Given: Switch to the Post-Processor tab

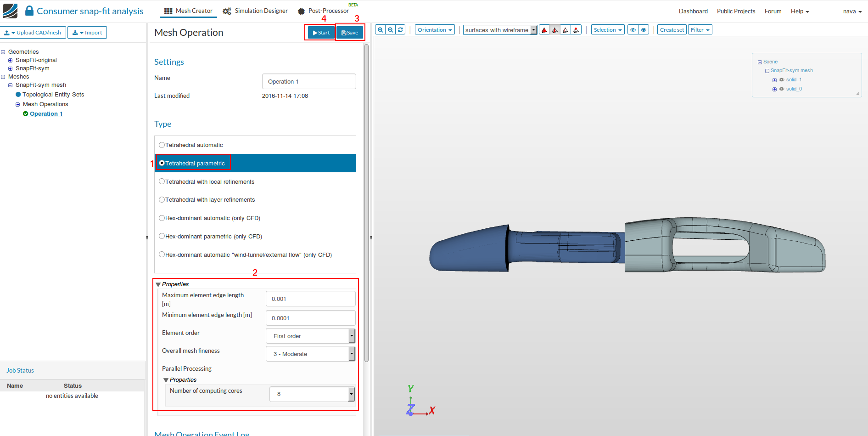Looking at the screenshot, I should 323,11.
